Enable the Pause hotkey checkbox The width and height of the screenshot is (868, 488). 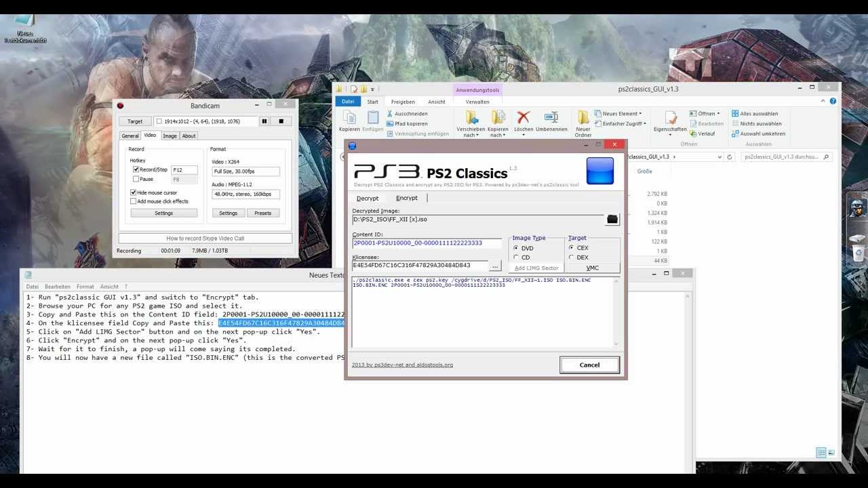(136, 179)
